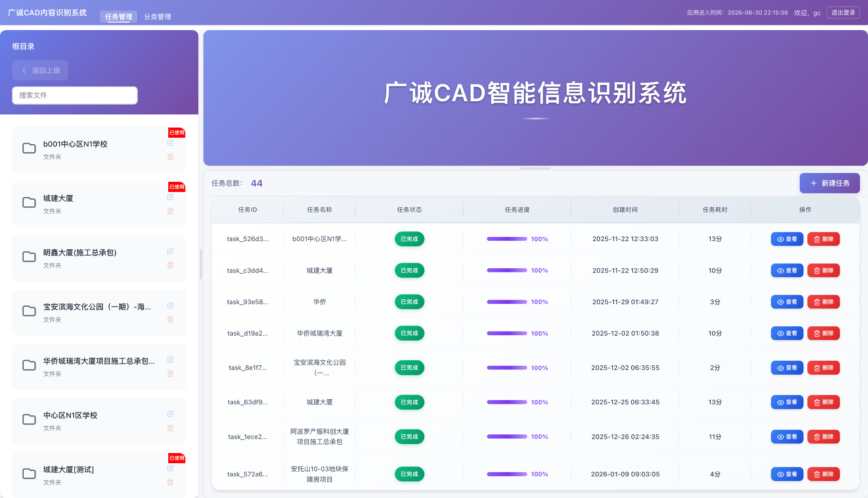Screen dimensions: 868x498
Task: Click the 根目录 breadcrumb label
Action: click(x=23, y=46)
